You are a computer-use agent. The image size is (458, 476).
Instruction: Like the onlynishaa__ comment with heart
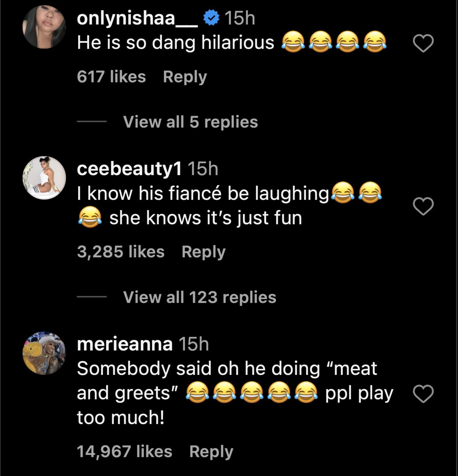[423, 43]
